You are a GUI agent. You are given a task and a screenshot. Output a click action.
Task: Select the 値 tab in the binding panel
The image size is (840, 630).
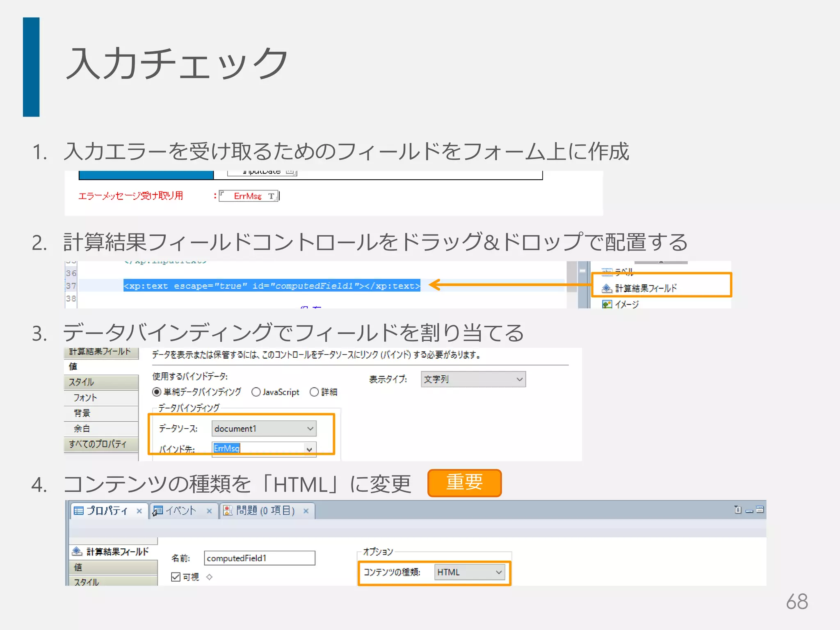101,366
